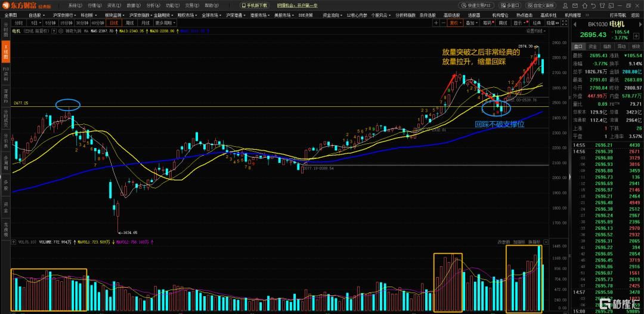Click the zoom-in plus icon above the chart

pyautogui.click(x=436, y=23)
